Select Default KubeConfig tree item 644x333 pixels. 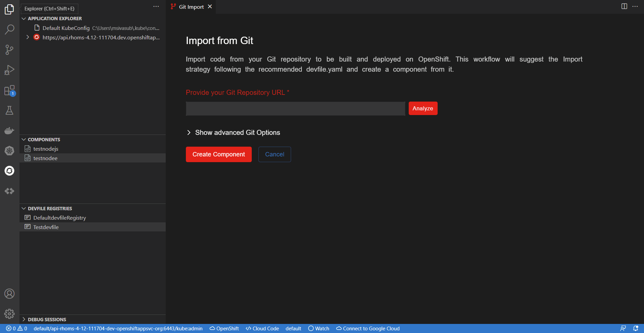click(92, 28)
